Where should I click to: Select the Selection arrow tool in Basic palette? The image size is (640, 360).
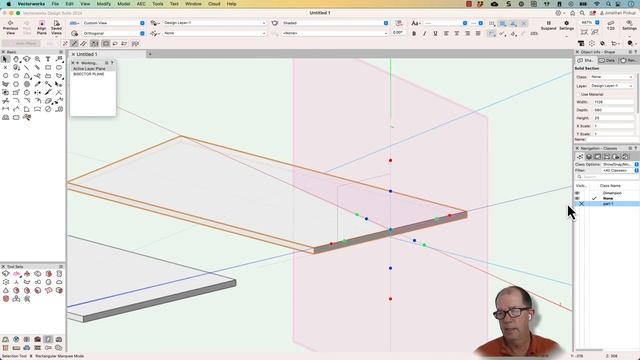[5, 59]
